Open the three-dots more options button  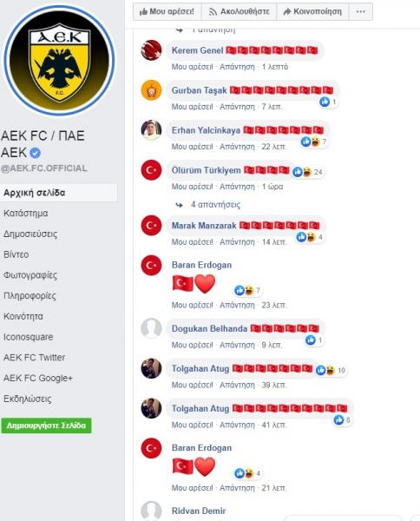click(361, 11)
